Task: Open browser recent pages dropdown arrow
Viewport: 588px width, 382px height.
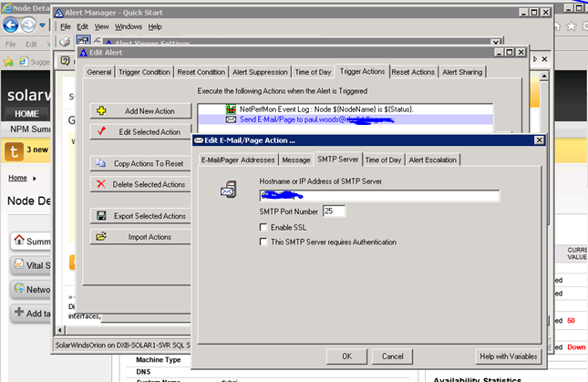Action: point(42,26)
